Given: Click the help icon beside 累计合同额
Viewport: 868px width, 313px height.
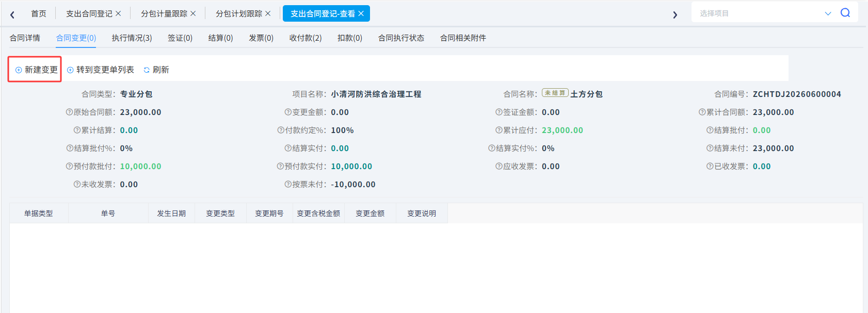Looking at the screenshot, I should coord(702,112).
